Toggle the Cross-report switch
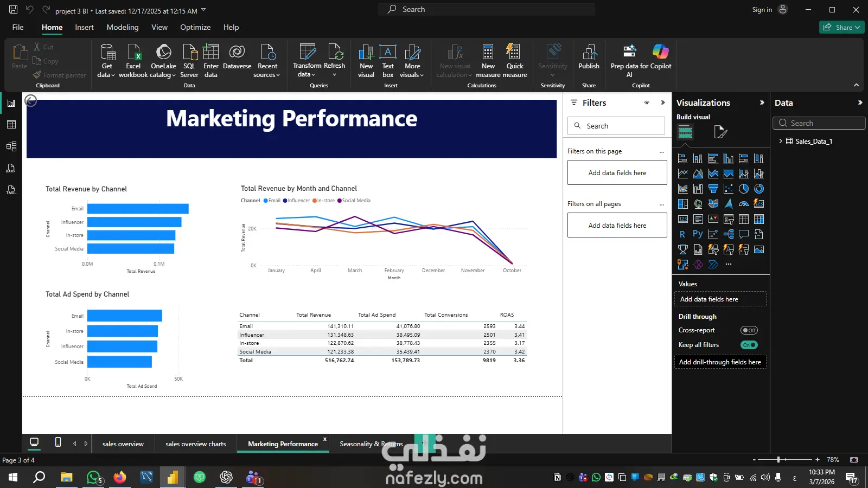Viewport: 868px width, 488px height. pyautogui.click(x=749, y=330)
